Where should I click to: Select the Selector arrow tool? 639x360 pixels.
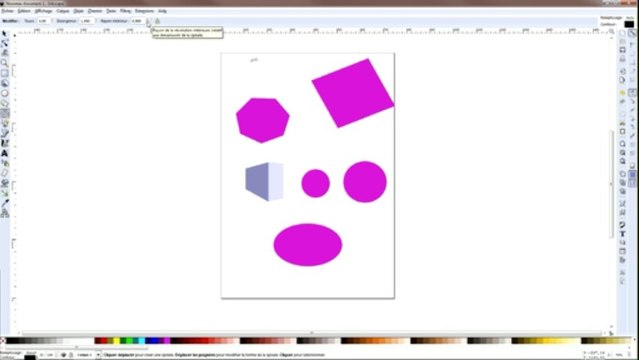4,33
